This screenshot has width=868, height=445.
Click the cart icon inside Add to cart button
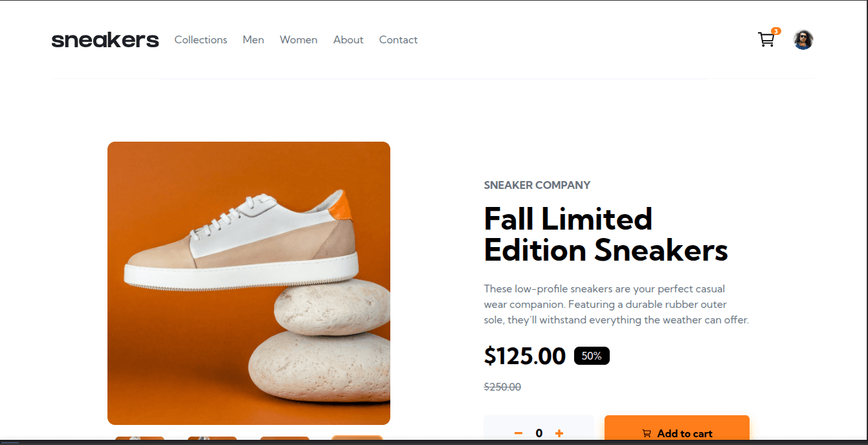click(645, 433)
